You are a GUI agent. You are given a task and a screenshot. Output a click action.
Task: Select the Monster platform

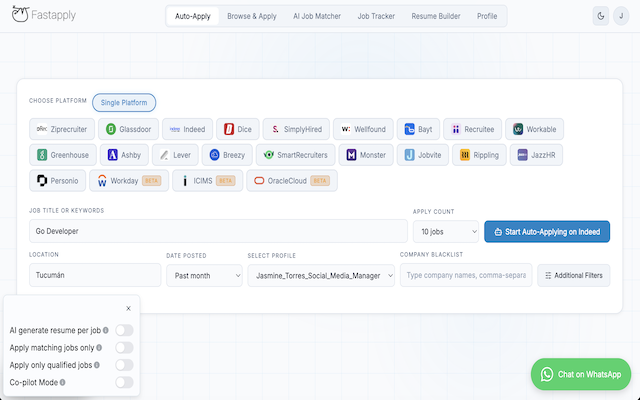point(366,155)
